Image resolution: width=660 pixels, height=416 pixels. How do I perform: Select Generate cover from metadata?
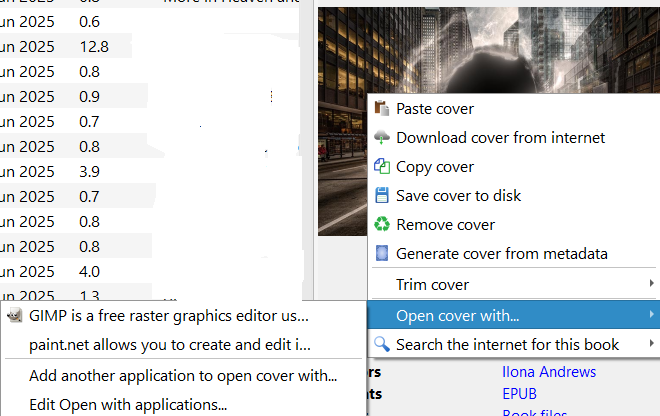(501, 254)
